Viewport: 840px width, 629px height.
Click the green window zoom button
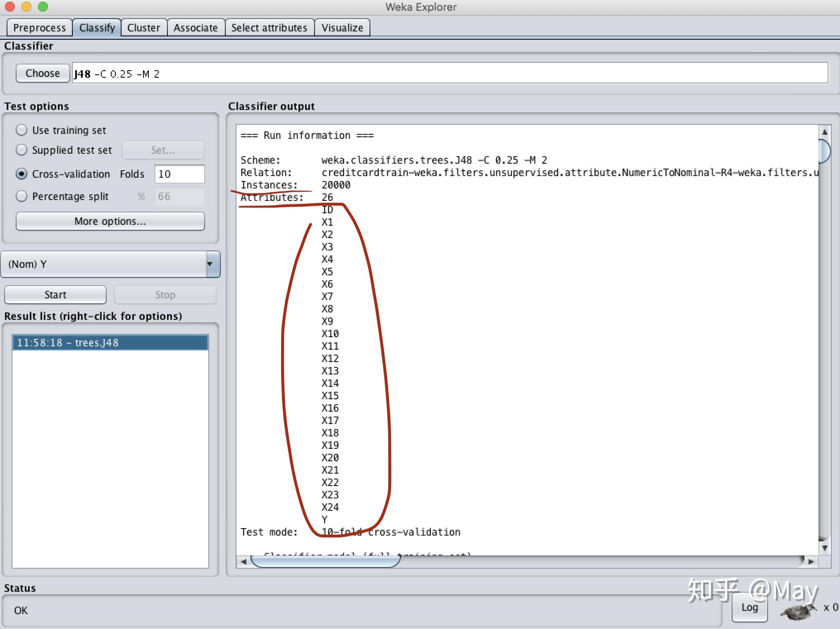(x=43, y=7)
